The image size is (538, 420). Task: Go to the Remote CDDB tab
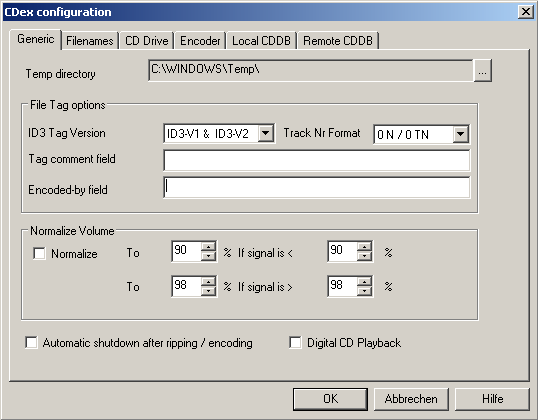pyautogui.click(x=338, y=41)
